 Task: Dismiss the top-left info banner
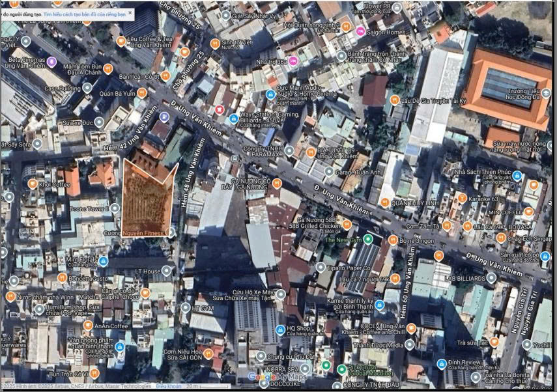click(130, 12)
